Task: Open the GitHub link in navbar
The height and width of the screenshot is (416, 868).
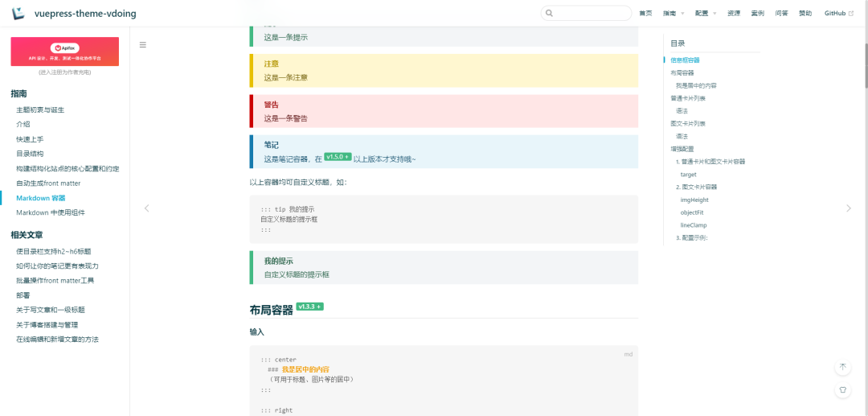Action: 838,14
